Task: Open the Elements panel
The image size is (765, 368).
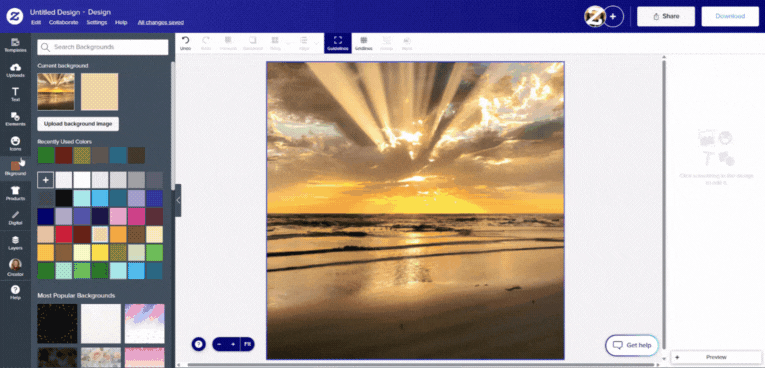Action: (15, 119)
